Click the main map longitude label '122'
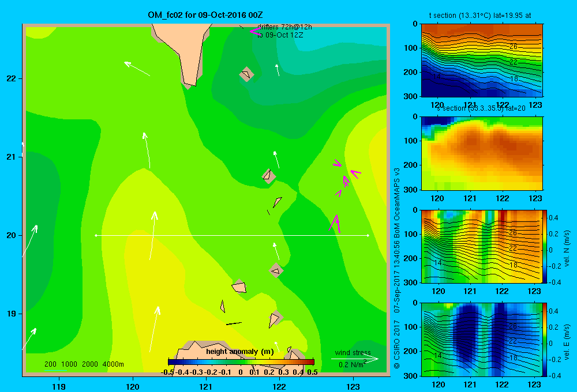This screenshot has height=392, width=577. tap(279, 386)
